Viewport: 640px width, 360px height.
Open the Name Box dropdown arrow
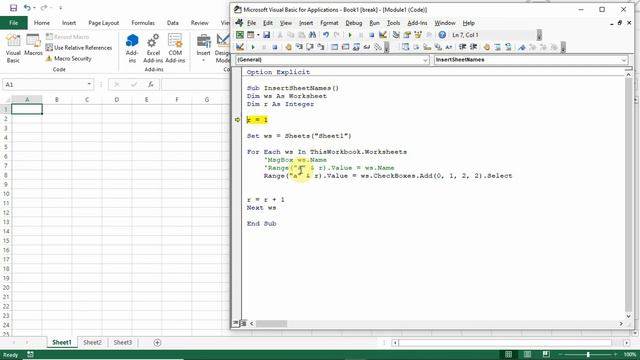89,84
